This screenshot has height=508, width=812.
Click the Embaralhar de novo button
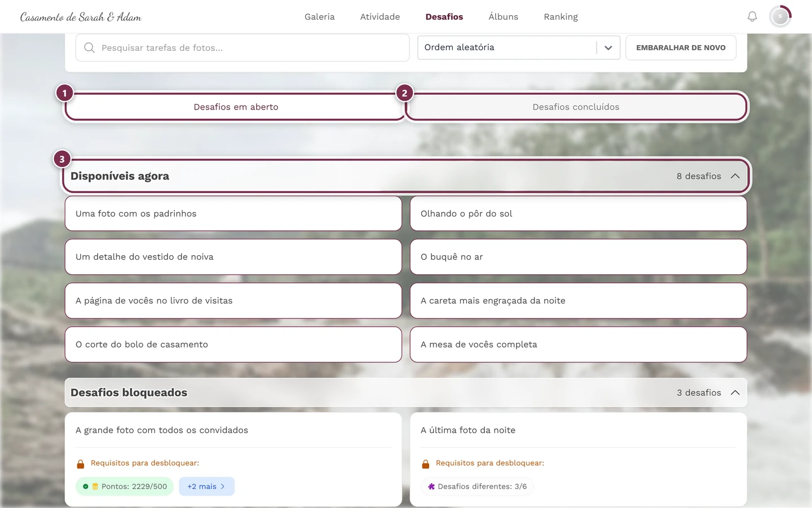coord(681,47)
